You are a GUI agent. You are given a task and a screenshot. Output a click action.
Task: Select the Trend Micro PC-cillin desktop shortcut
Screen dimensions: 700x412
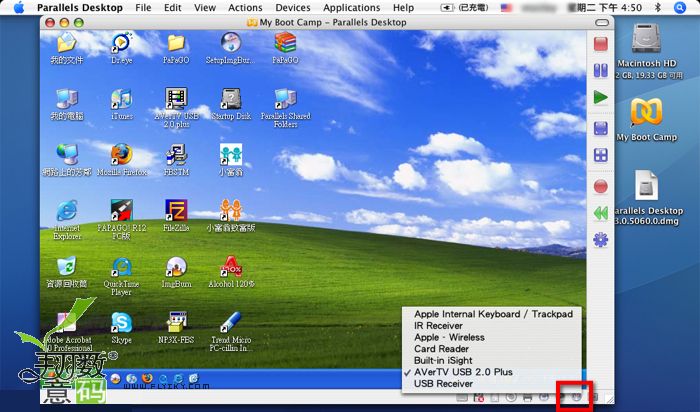(231, 332)
